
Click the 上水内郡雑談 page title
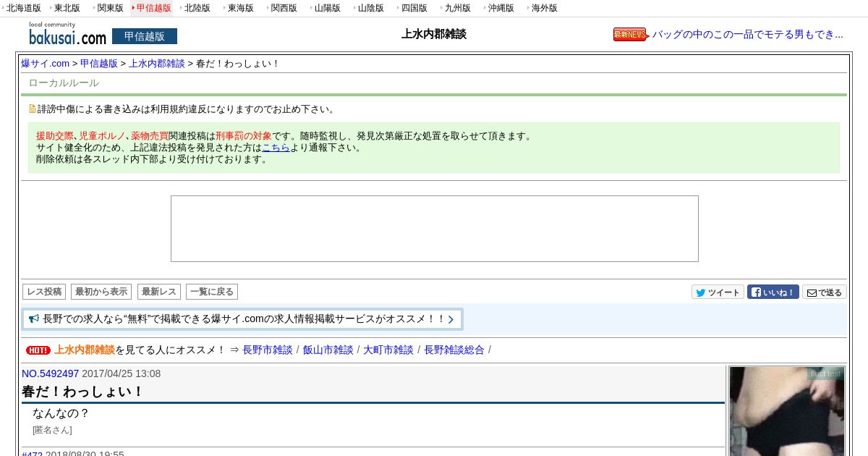[x=434, y=34]
